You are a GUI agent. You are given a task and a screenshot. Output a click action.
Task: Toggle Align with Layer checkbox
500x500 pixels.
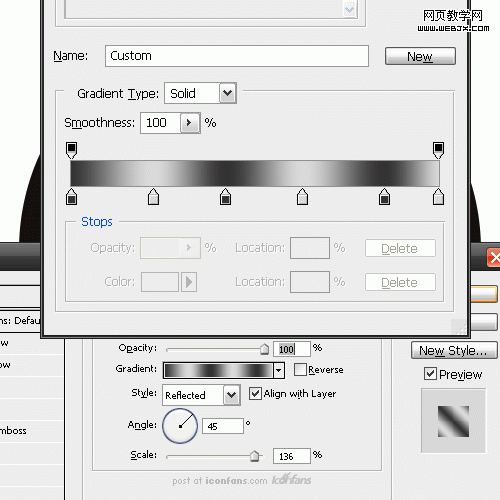coord(255,393)
